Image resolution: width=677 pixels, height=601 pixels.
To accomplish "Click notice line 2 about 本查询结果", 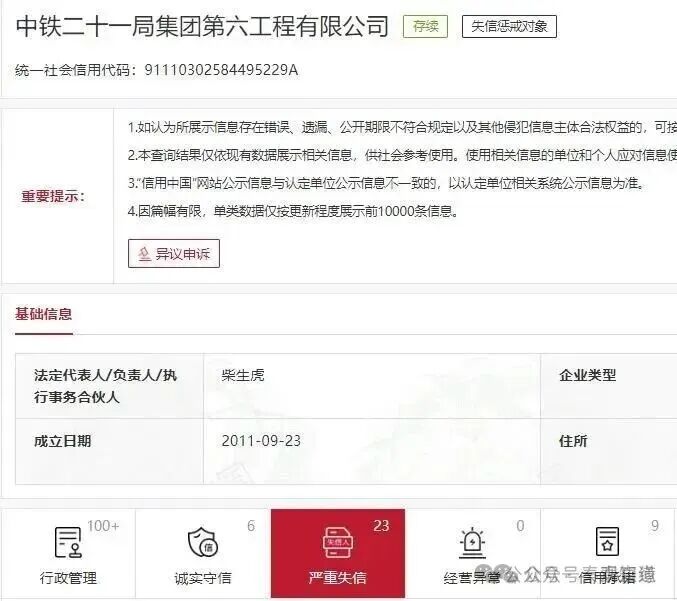I will (402, 155).
